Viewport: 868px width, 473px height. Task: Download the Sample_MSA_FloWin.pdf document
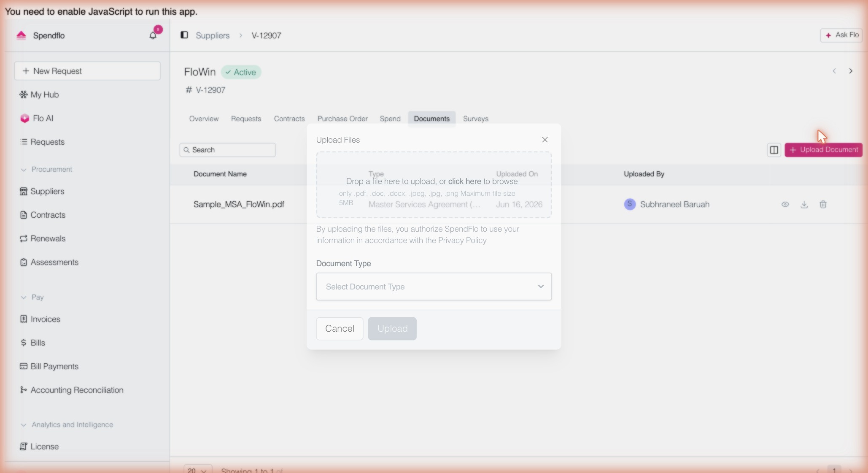[x=804, y=204]
